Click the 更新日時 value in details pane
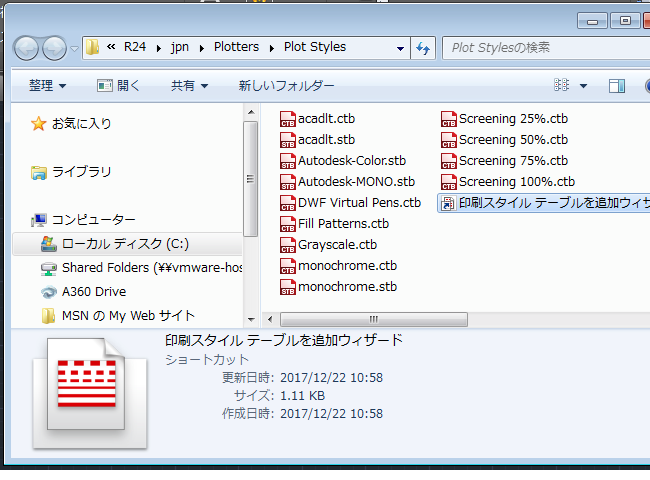The height and width of the screenshot is (480, 650). click(x=331, y=378)
